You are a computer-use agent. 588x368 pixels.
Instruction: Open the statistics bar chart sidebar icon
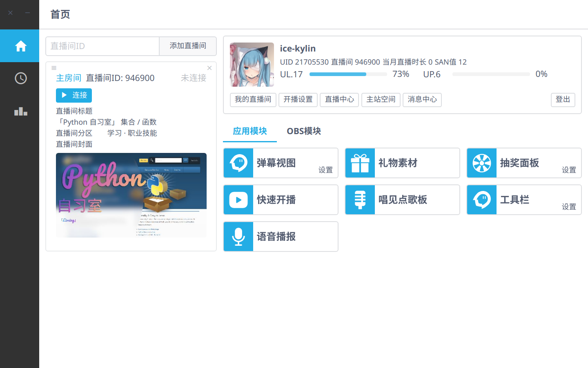click(x=20, y=111)
